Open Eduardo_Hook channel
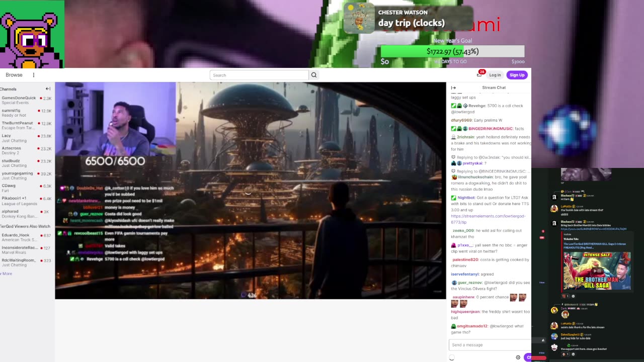This screenshot has width=644, height=362. (x=26, y=237)
